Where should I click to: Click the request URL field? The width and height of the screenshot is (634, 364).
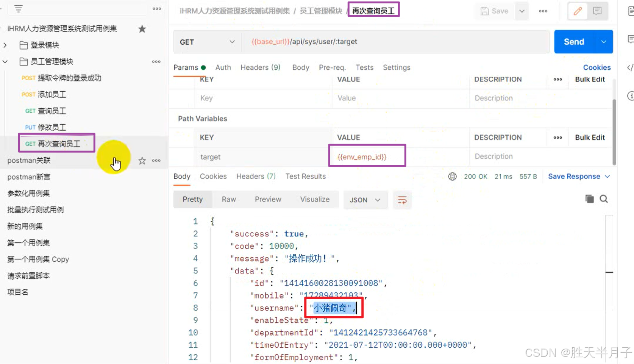pos(396,42)
